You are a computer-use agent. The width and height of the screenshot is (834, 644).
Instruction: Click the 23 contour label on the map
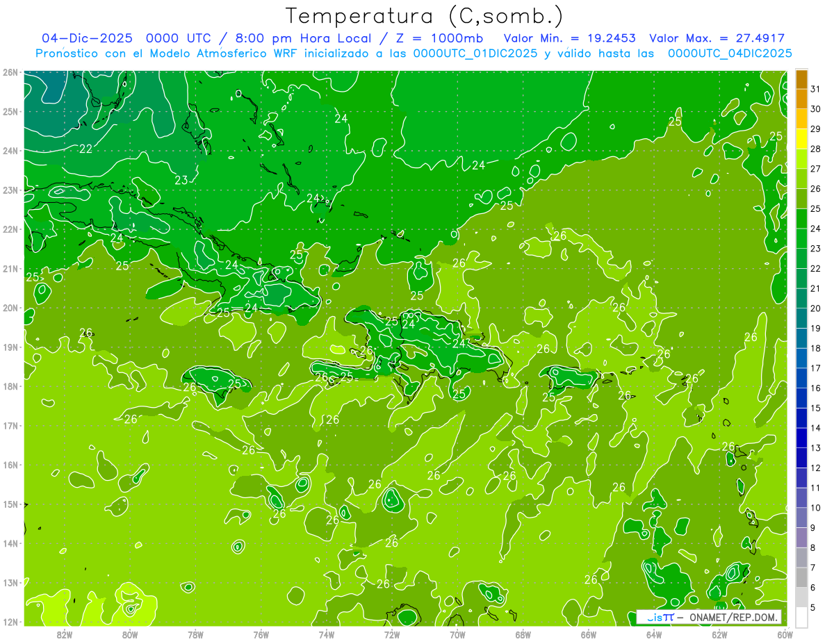coord(181,180)
